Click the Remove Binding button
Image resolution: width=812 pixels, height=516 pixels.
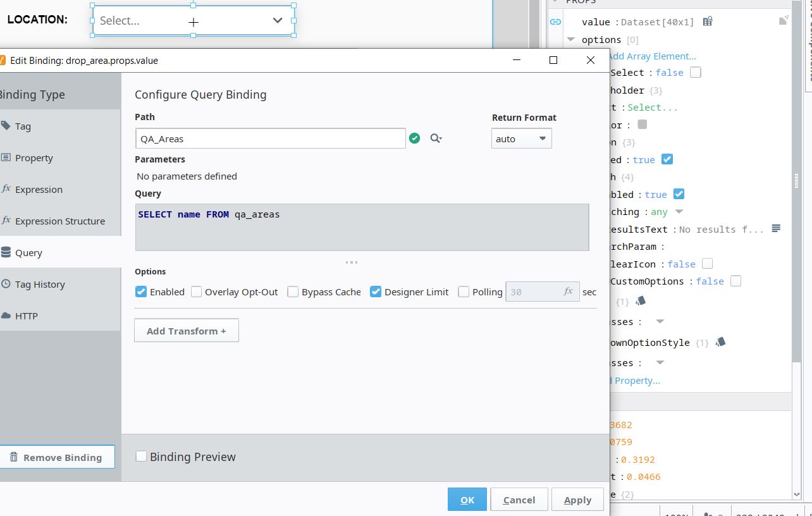58,457
